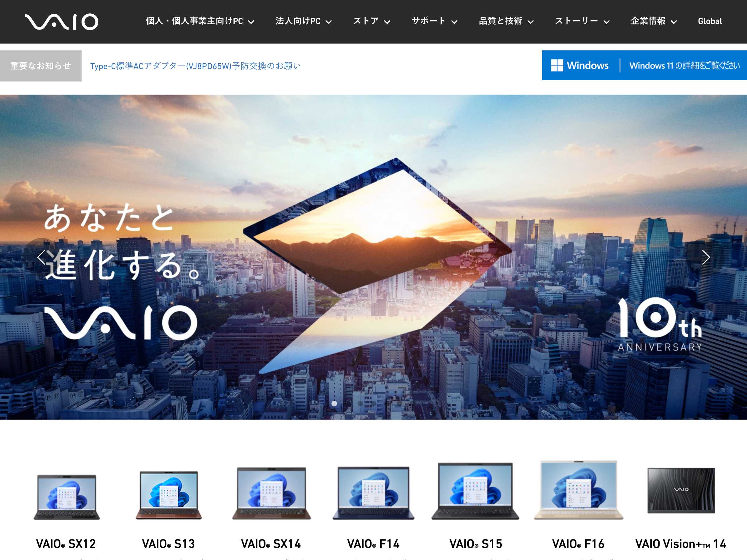Click the VAIO logo in the header
Viewport: 747px width, 560px height.
61,21
